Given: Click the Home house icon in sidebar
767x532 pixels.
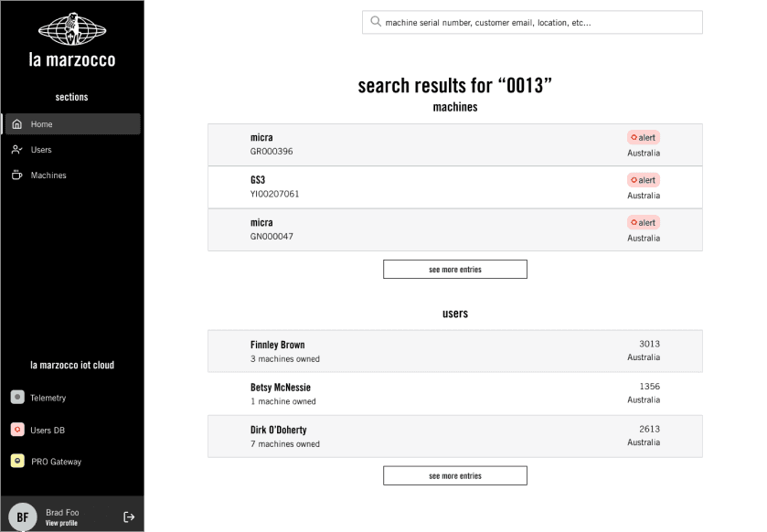Looking at the screenshot, I should pos(17,124).
